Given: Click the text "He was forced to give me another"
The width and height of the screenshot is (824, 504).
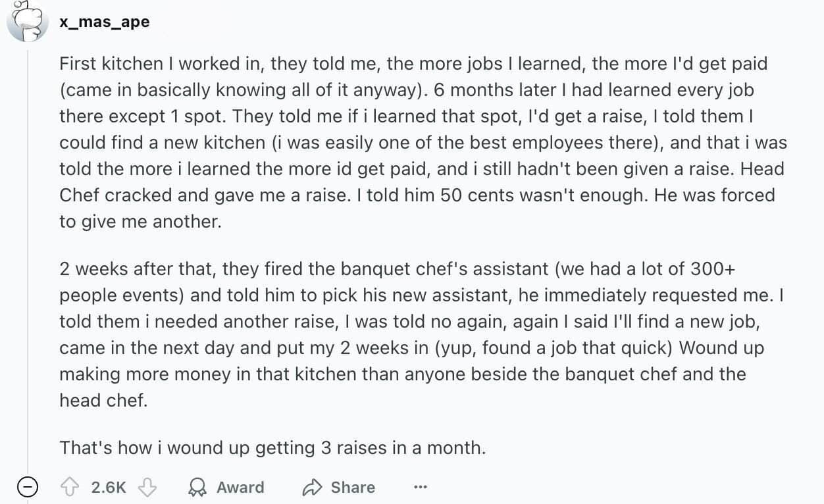Looking at the screenshot, I should tap(715, 195).
